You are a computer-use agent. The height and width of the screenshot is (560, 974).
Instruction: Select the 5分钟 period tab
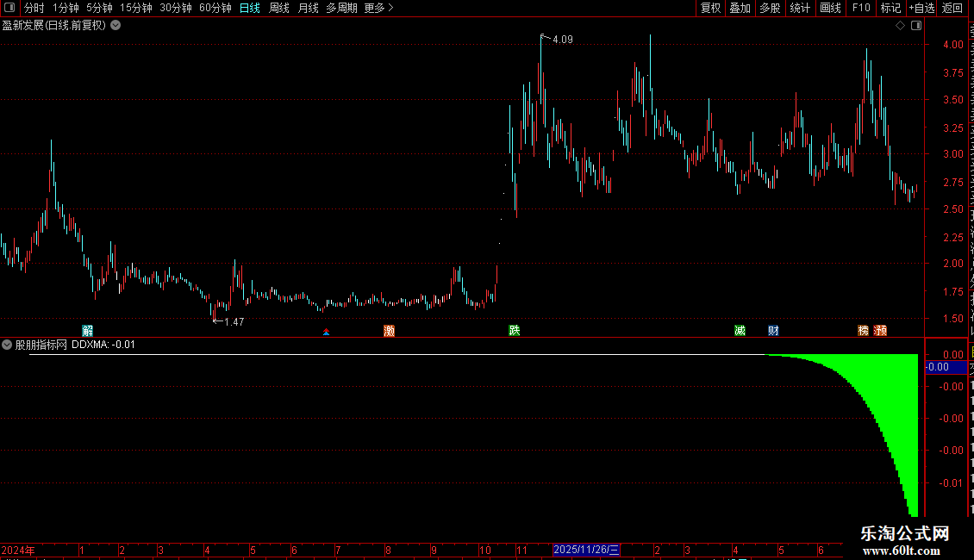pos(99,8)
